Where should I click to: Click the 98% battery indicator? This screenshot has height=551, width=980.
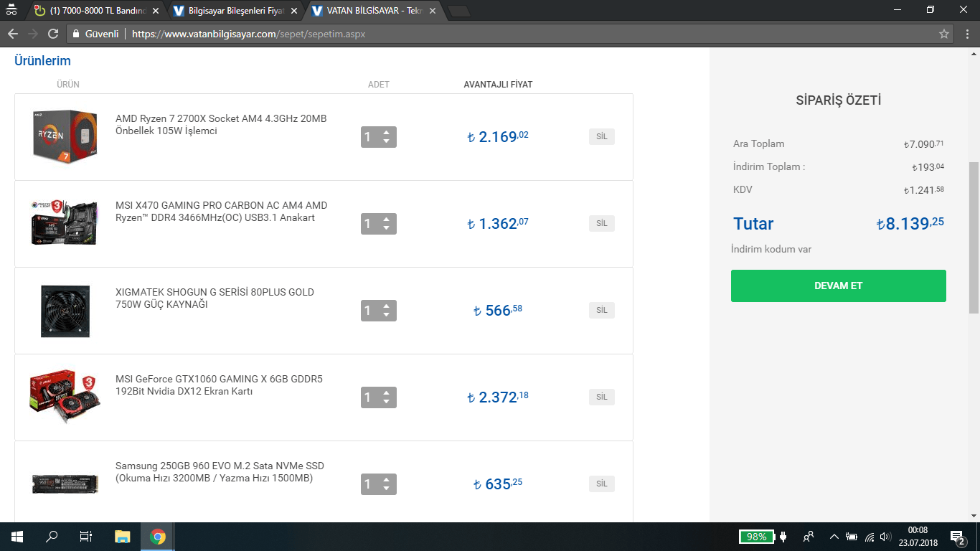tap(756, 537)
